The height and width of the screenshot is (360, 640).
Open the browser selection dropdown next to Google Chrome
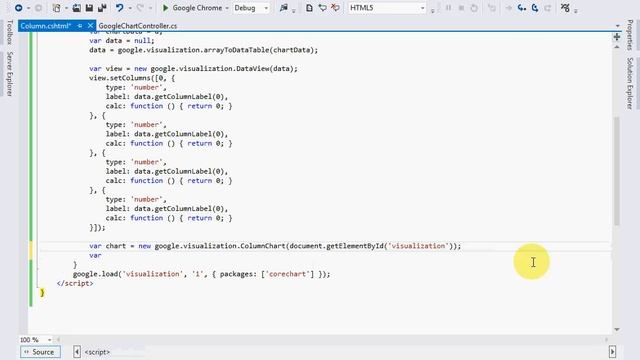click(227, 8)
